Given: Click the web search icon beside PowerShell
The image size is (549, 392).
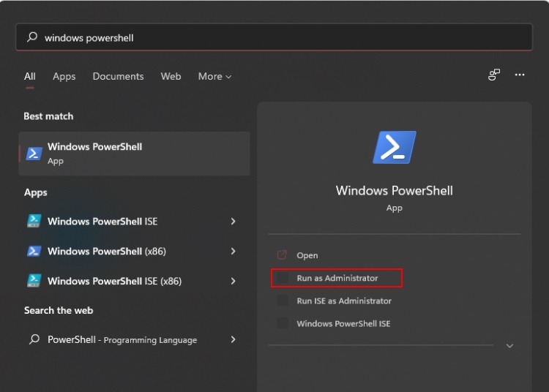Looking at the screenshot, I should 34,339.
